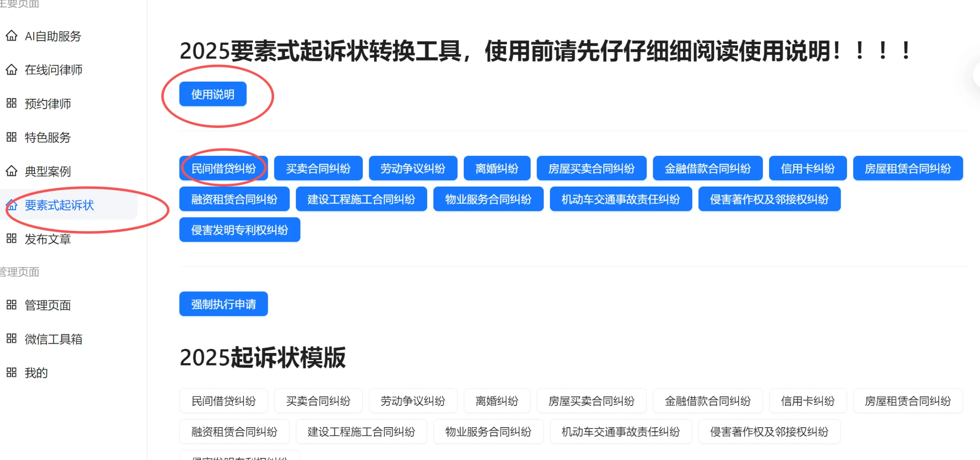Select the 劳动争议纠纷 template under 2025起诉状模版
This screenshot has width=980, height=460.
point(413,400)
